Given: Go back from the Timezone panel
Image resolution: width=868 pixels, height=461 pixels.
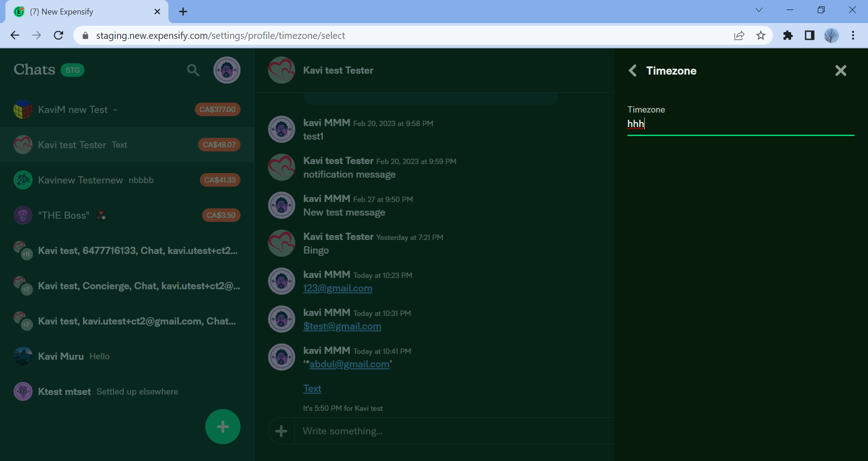Looking at the screenshot, I should (632, 71).
